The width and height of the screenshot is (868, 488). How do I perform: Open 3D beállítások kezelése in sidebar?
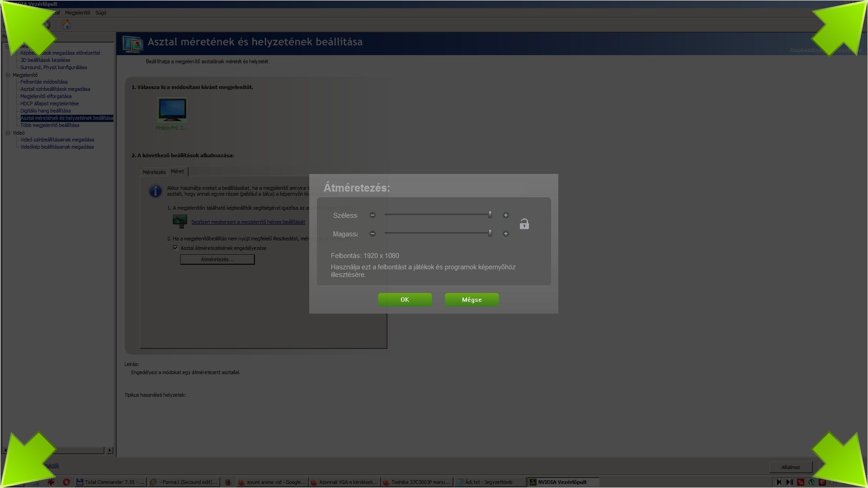(x=45, y=60)
